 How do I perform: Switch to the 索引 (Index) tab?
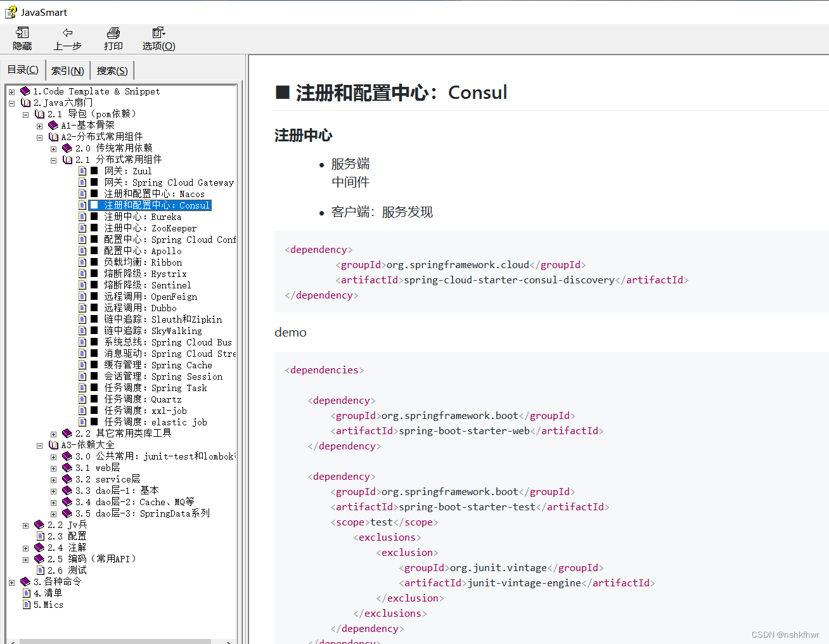point(68,70)
